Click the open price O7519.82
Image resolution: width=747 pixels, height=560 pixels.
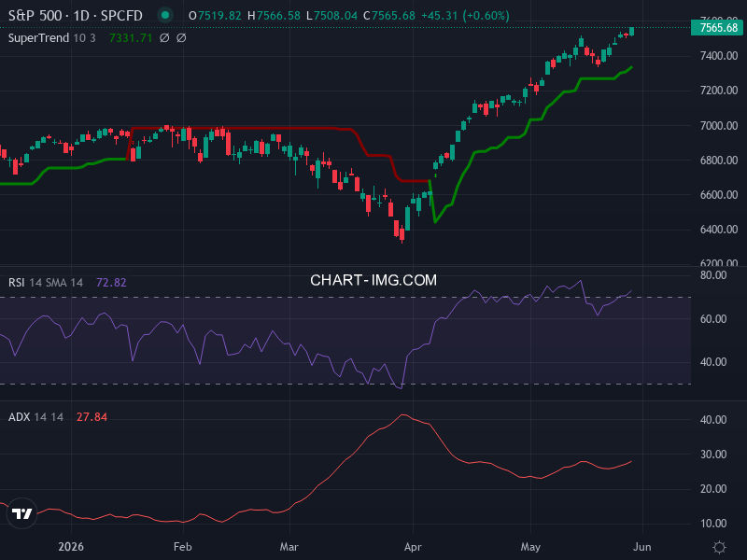[215, 16]
